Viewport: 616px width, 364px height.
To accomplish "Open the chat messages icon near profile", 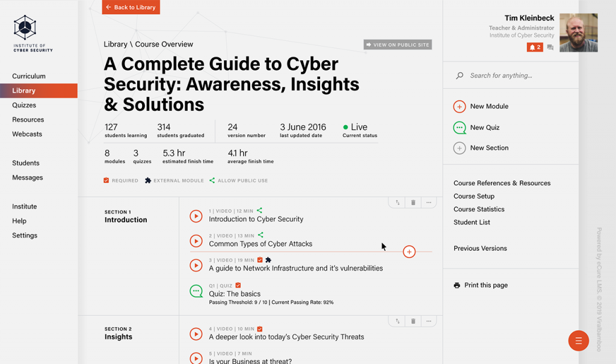I will (550, 48).
